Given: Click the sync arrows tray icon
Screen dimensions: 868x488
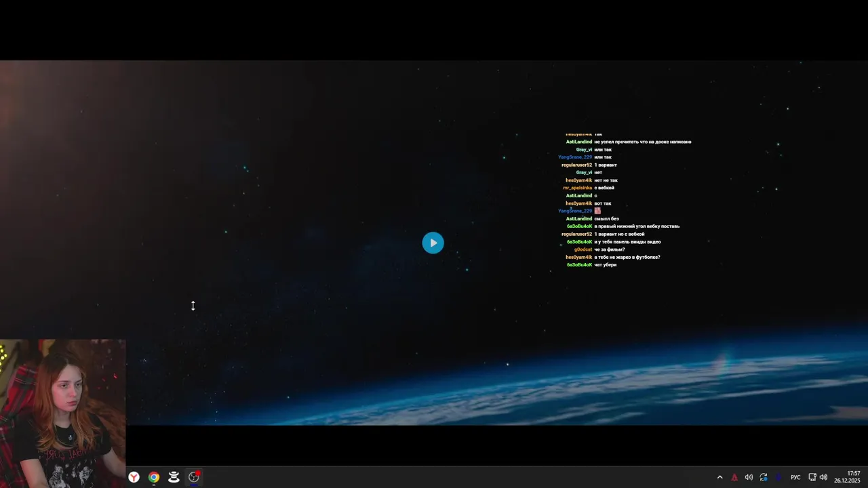Looking at the screenshot, I should (764, 477).
